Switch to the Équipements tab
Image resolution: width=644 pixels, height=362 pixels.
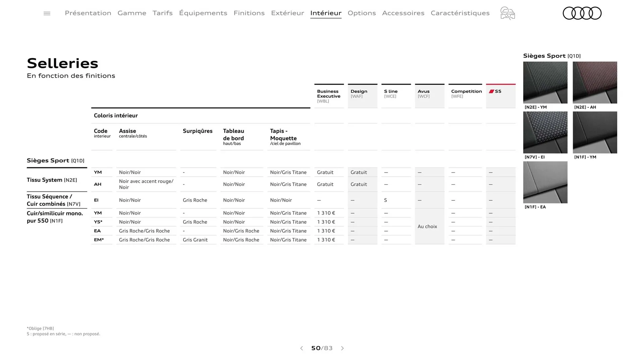[x=203, y=13]
